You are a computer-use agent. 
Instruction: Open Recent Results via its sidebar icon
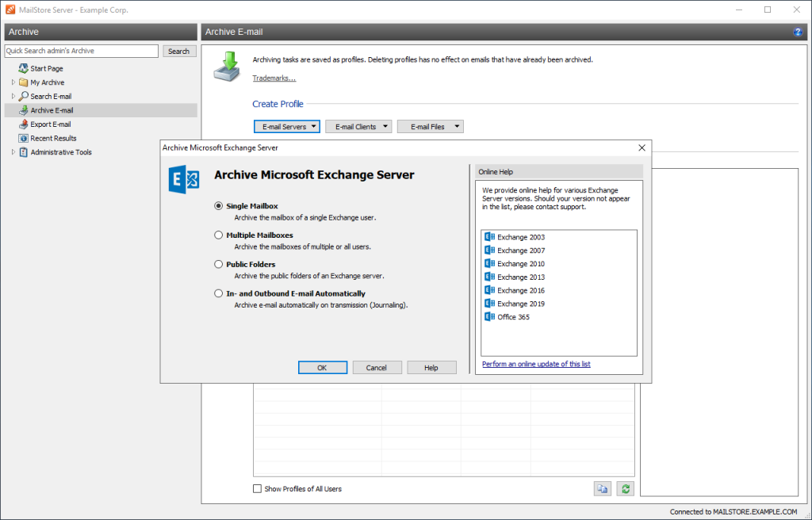coord(24,138)
